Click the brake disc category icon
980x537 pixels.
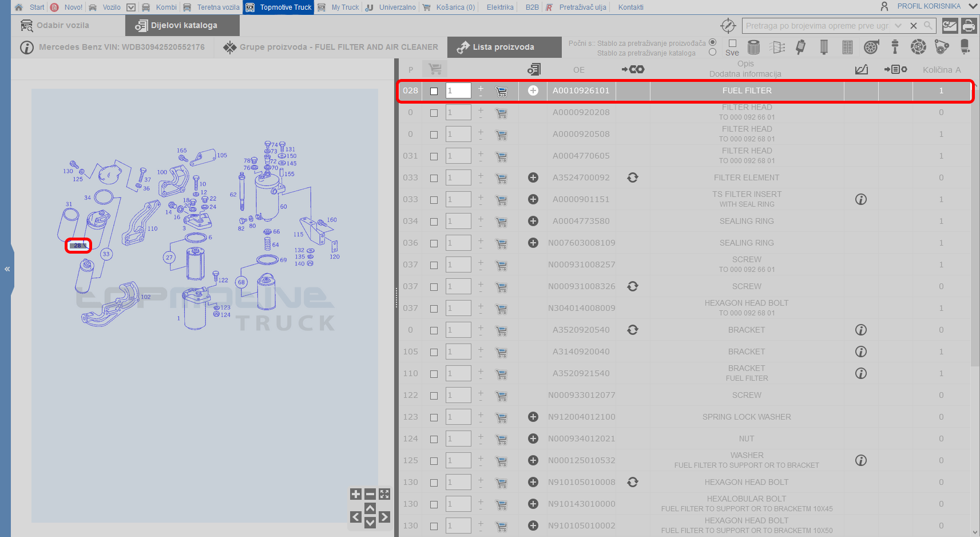pos(918,47)
